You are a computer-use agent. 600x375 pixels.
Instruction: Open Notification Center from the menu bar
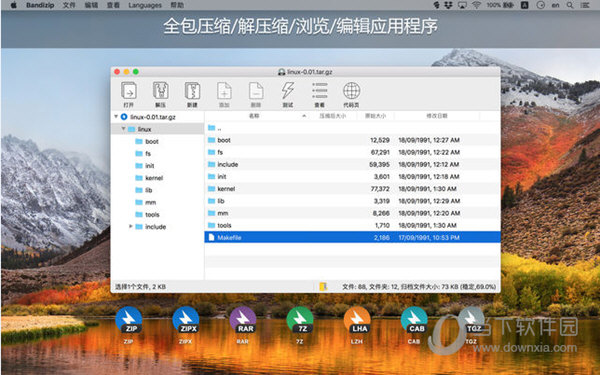tap(585, 5)
